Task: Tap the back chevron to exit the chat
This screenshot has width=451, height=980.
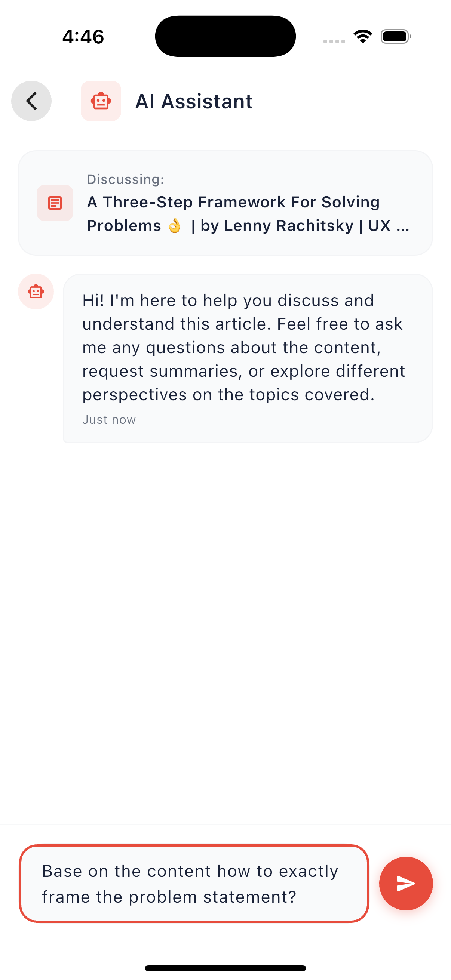Action: [x=31, y=101]
